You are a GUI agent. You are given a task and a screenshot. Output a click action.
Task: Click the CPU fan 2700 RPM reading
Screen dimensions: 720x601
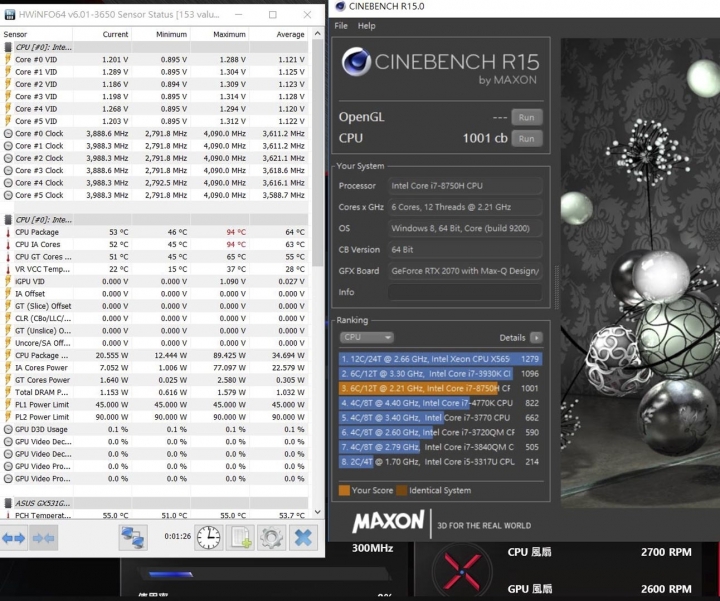(666, 552)
